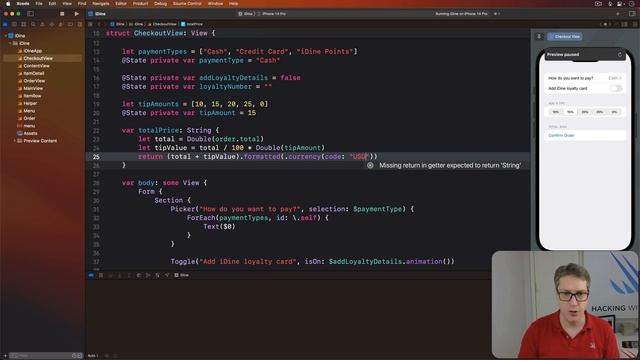Open editor options in top-right of editor
This screenshot has height=360, width=640.
[x=624, y=24]
